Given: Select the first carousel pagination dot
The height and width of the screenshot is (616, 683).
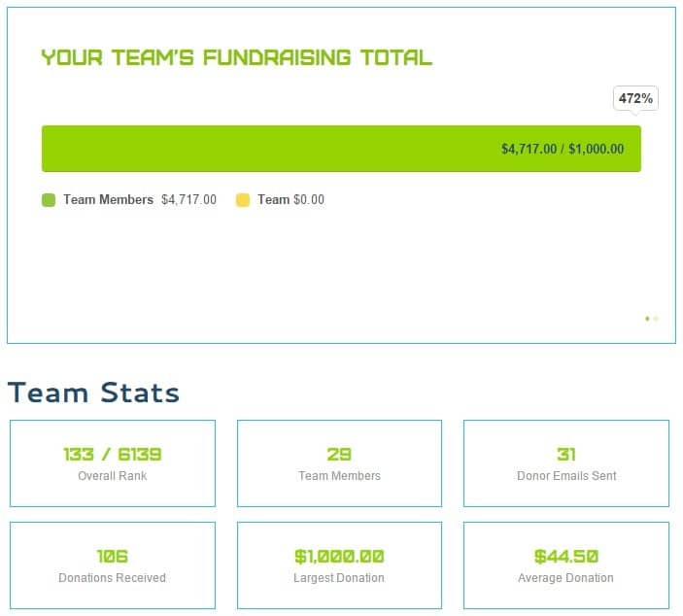Looking at the screenshot, I should point(647,319).
